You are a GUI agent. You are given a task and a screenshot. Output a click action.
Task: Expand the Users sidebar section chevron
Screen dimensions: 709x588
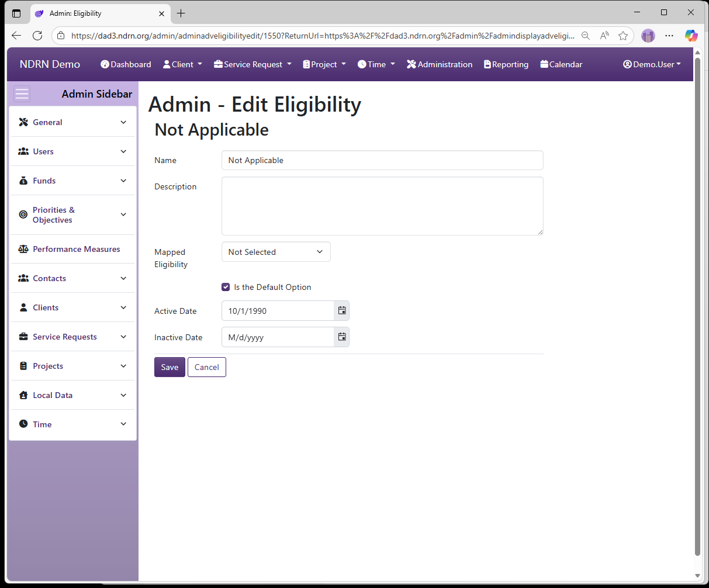(123, 151)
